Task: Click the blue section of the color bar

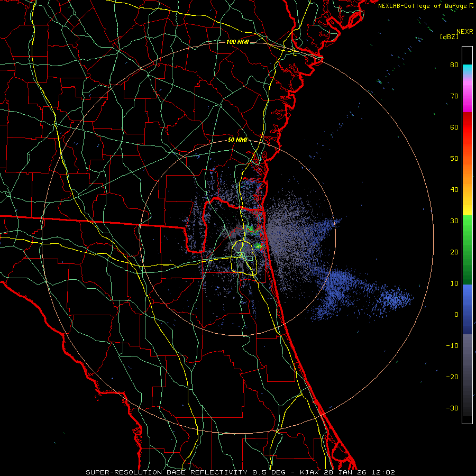Action: (x=467, y=309)
